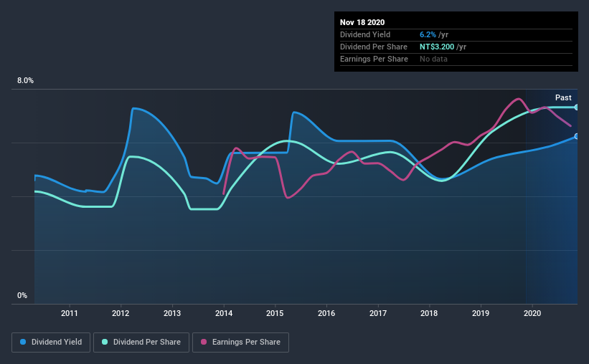Click the 2011 x-axis label
Screen dimensions: 589x364
pos(69,313)
